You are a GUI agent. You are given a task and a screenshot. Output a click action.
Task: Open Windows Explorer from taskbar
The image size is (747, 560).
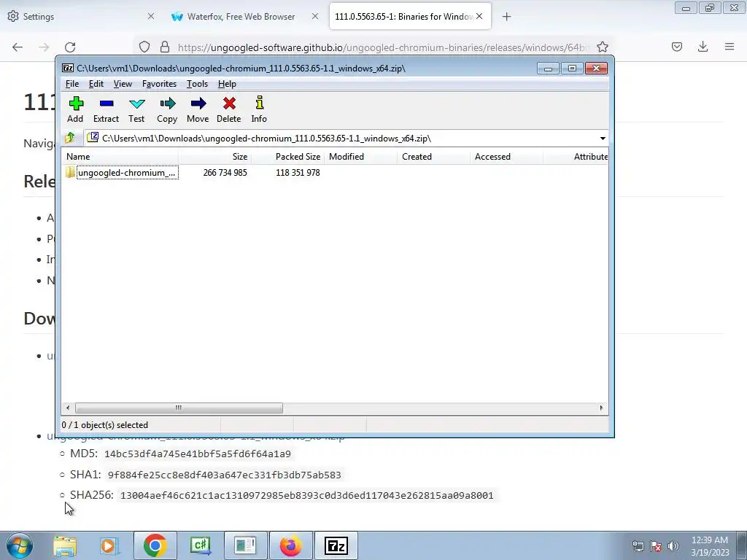click(x=65, y=545)
